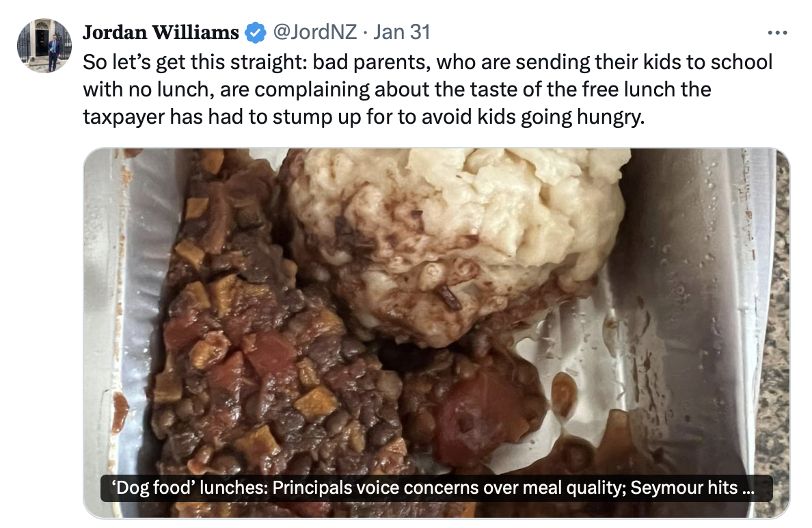Click the blue verified checkmark badge
This screenshot has height=528, width=812.
[x=255, y=33]
